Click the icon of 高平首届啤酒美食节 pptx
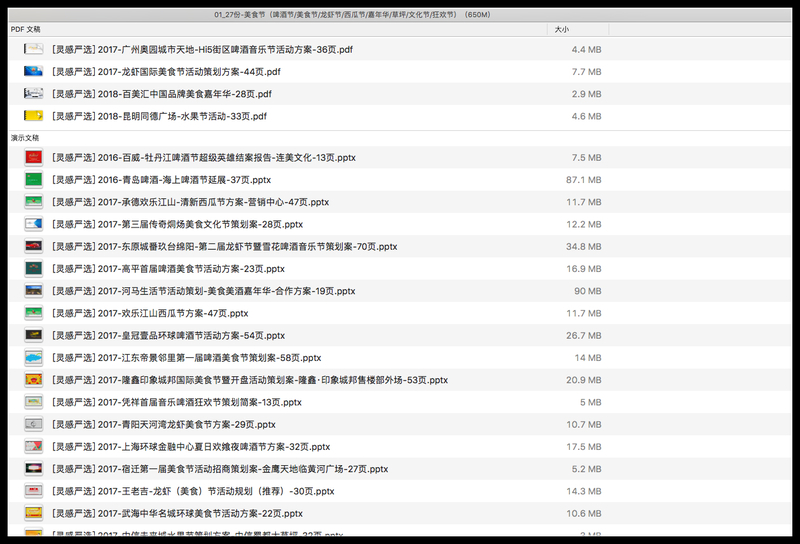Viewport: 800px width, 544px height. (34, 268)
